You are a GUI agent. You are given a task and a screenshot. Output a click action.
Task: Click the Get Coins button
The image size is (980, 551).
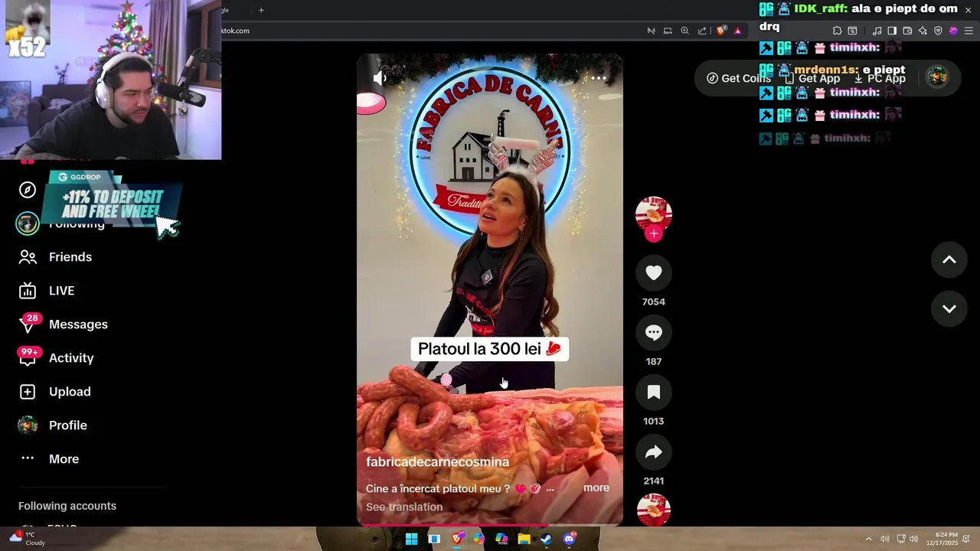pyautogui.click(x=738, y=78)
